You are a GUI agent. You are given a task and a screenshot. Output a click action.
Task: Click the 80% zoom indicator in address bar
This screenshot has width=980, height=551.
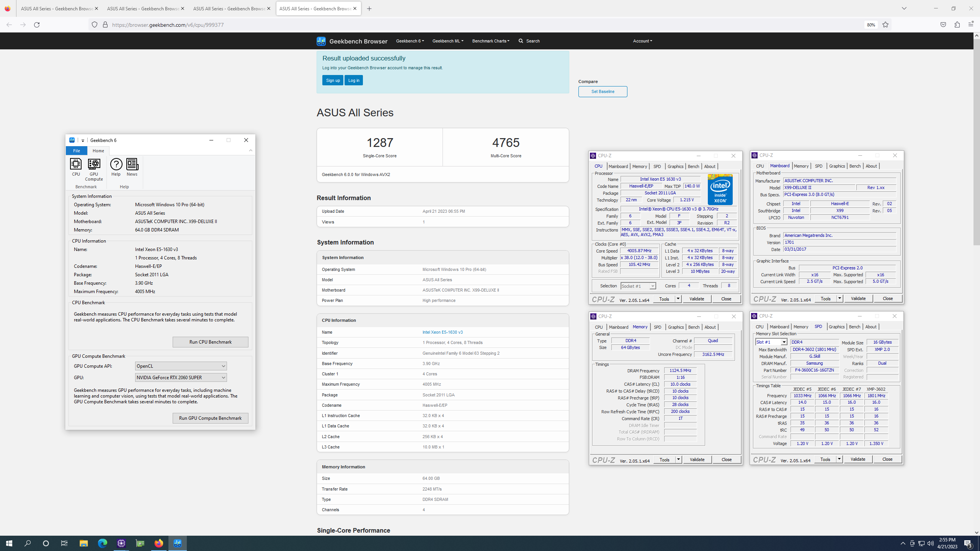pos(871,25)
